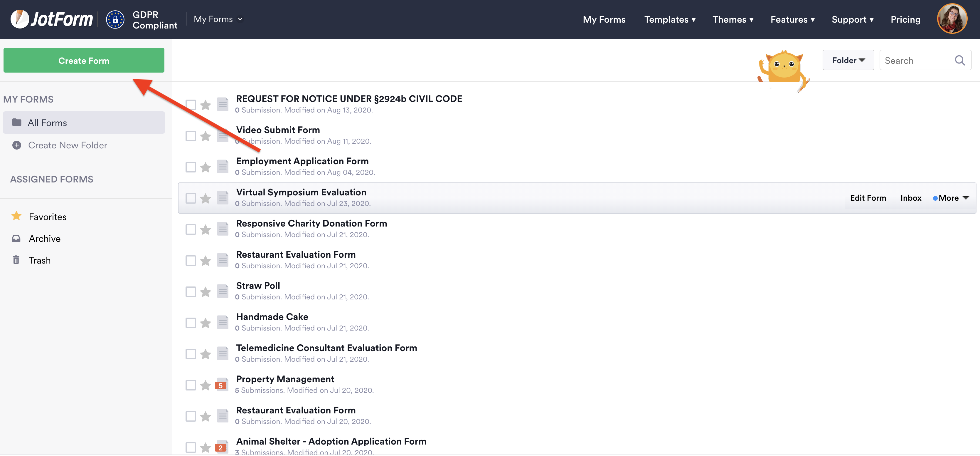Click the search magnifier icon
The width and height of the screenshot is (980, 456).
(959, 60)
